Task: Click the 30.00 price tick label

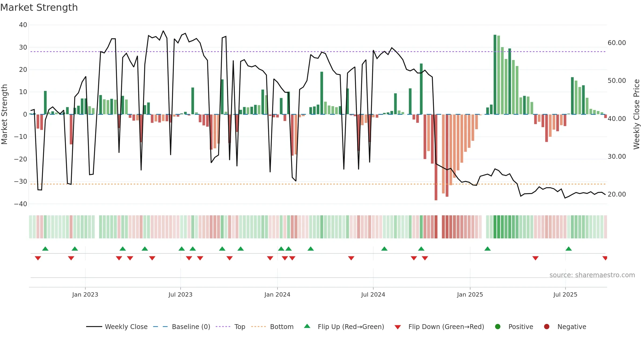Action: point(617,157)
